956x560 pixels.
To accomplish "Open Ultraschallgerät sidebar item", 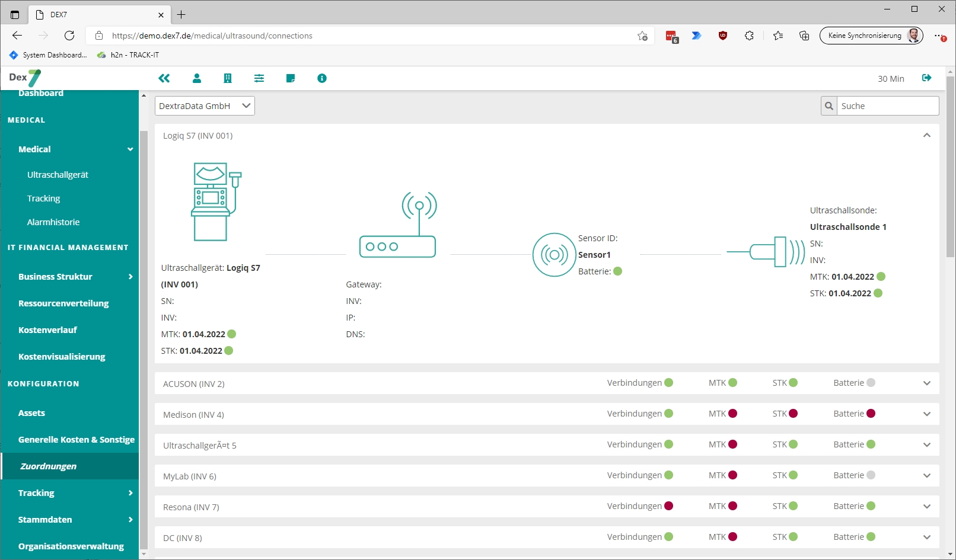I will tap(58, 175).
